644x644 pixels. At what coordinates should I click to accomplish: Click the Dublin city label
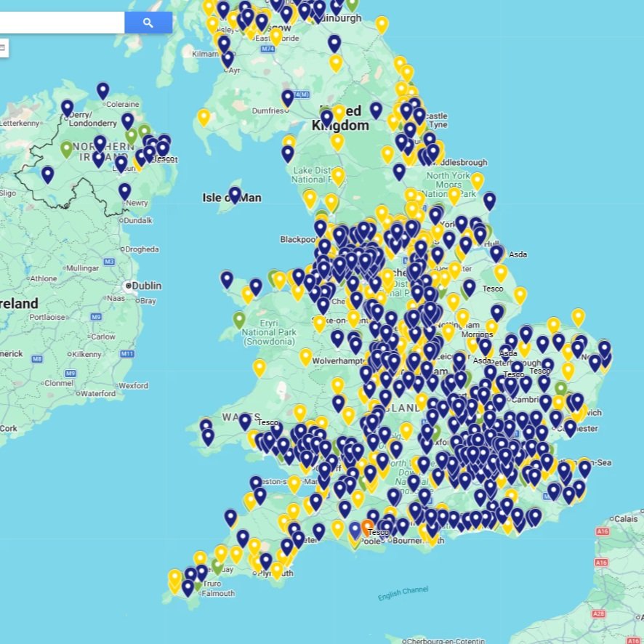[x=147, y=286]
